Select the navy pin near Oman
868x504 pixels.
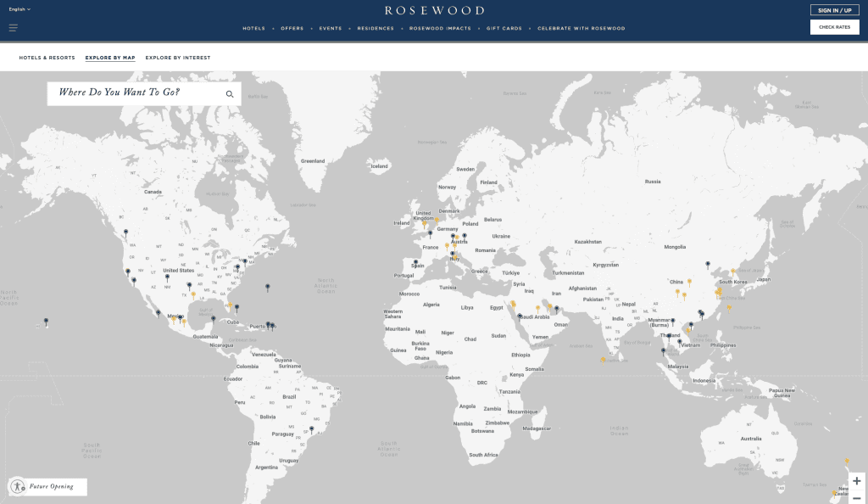click(x=556, y=310)
